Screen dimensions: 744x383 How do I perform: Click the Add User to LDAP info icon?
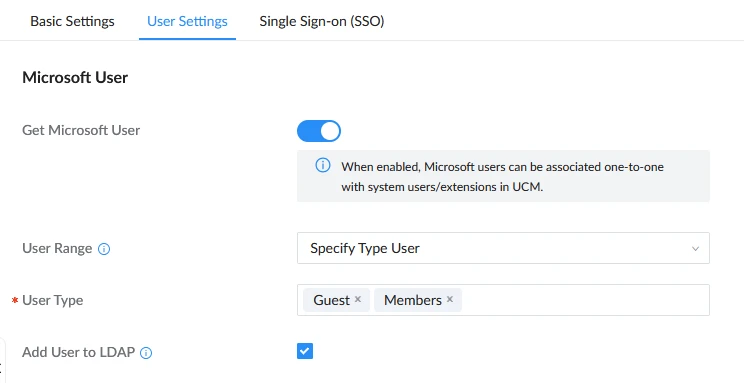pyautogui.click(x=146, y=353)
